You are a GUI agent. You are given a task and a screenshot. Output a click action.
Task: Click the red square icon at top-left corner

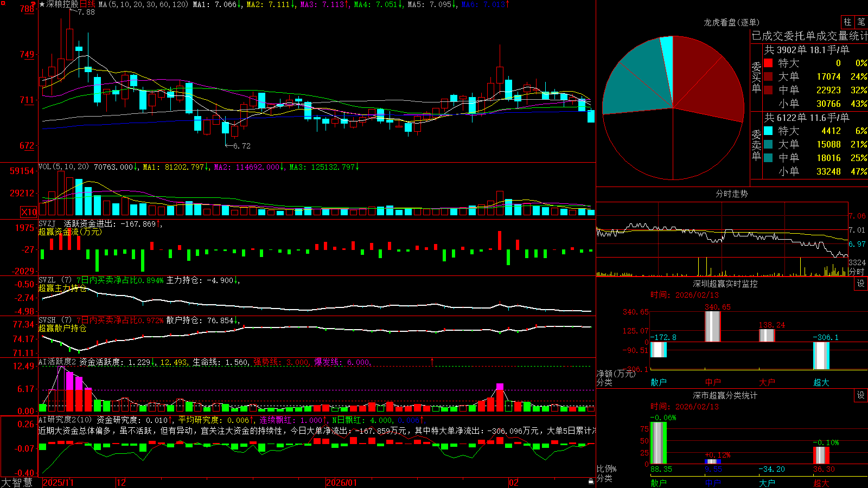[2, 3]
